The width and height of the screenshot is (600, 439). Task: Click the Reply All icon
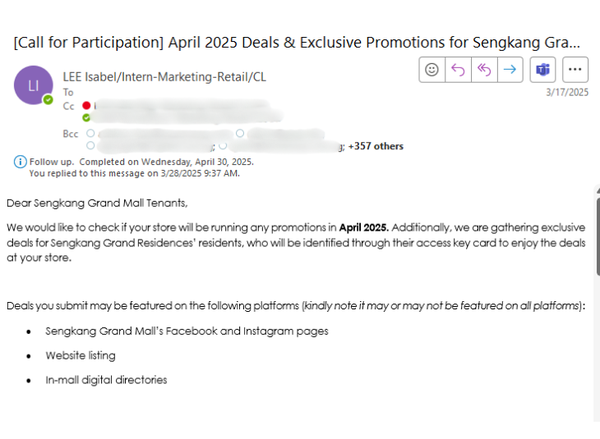pos(484,70)
